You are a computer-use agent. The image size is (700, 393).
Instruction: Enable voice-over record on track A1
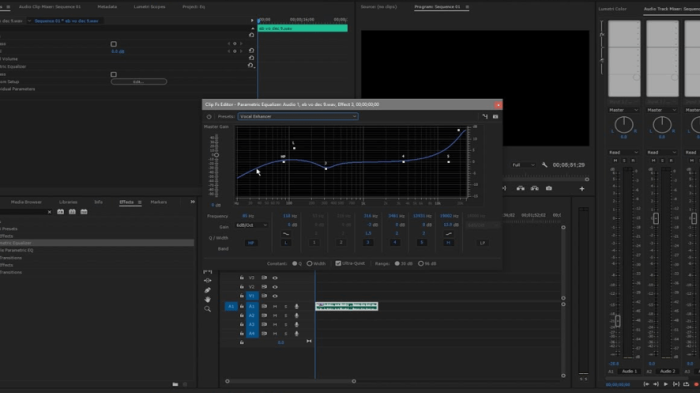click(296, 306)
